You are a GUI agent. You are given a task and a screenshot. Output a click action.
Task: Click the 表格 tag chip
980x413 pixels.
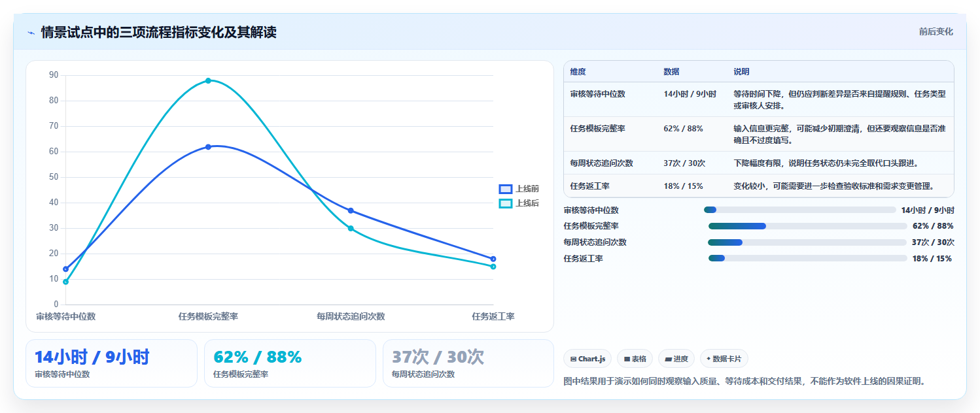[635, 359]
